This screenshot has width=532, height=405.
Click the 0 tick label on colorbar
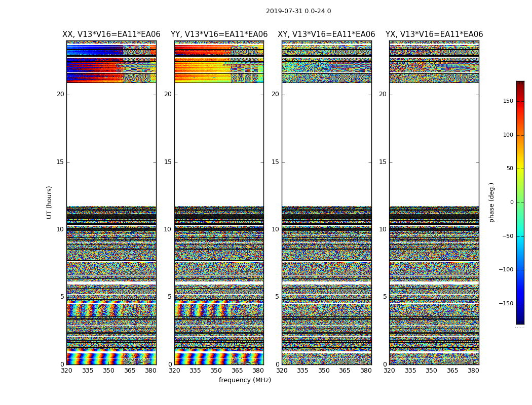pyautogui.click(x=512, y=202)
